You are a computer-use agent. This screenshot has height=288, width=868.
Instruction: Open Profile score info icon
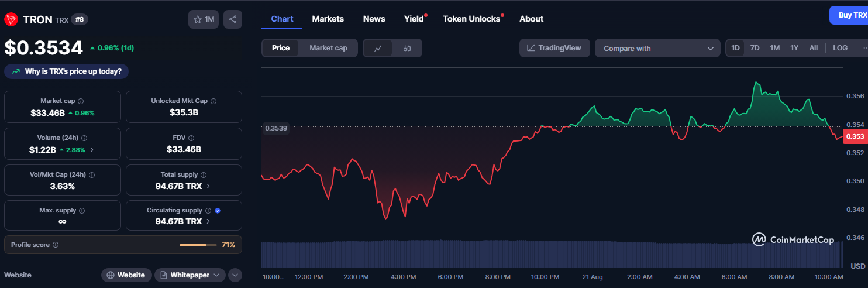[56, 245]
